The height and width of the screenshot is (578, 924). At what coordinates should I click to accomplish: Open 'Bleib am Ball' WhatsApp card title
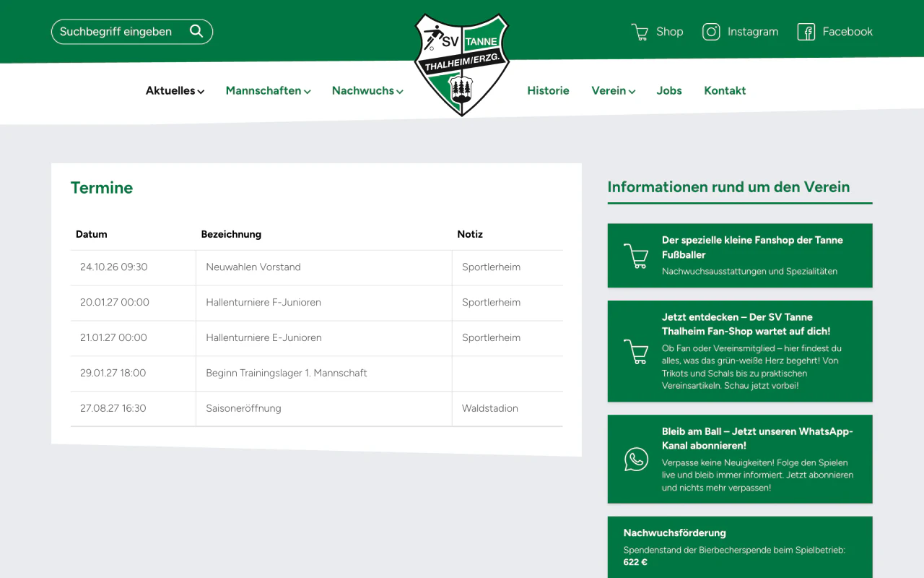tap(757, 439)
